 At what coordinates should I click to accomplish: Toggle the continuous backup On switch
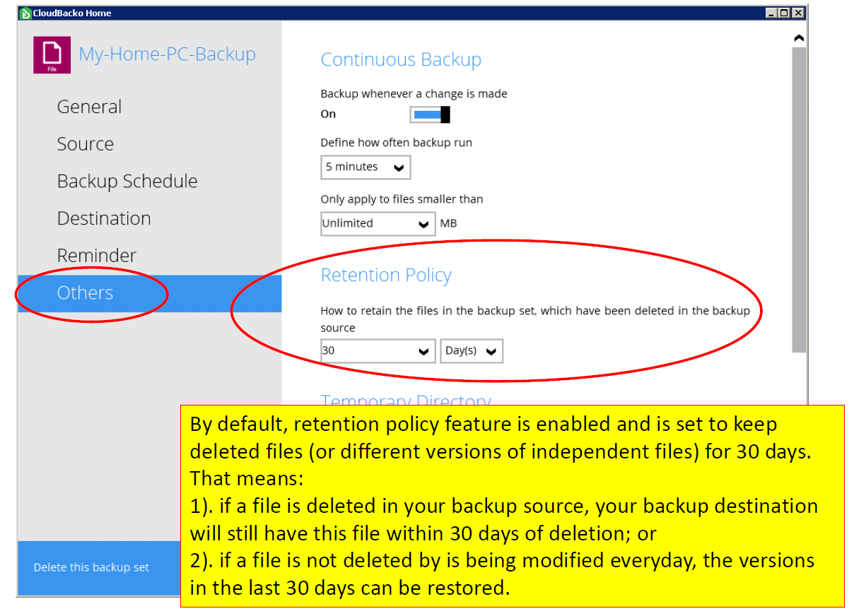430,114
